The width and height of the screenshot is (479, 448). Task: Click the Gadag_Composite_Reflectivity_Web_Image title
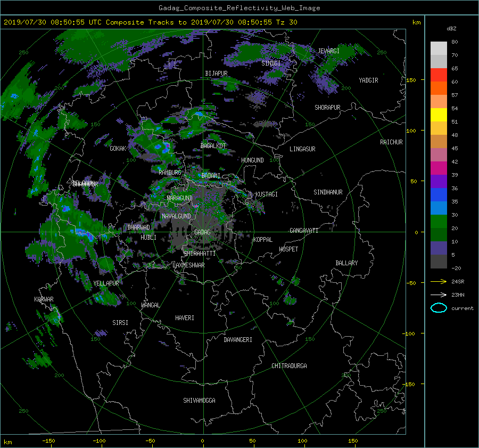(x=239, y=8)
